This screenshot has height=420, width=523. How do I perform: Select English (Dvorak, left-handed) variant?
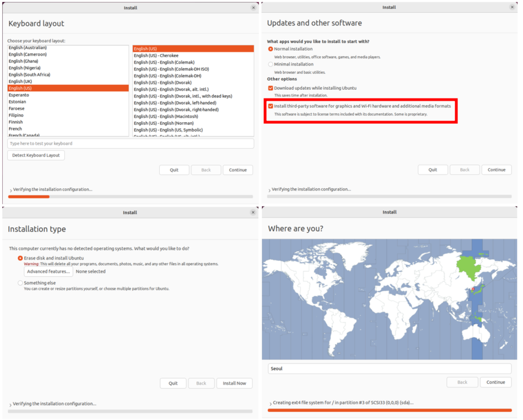click(193, 103)
